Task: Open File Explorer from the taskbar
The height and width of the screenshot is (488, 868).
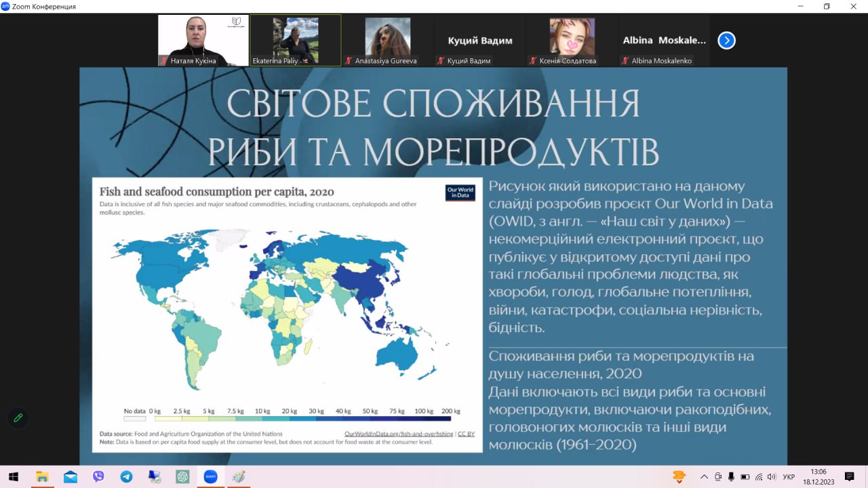Action: (x=42, y=476)
